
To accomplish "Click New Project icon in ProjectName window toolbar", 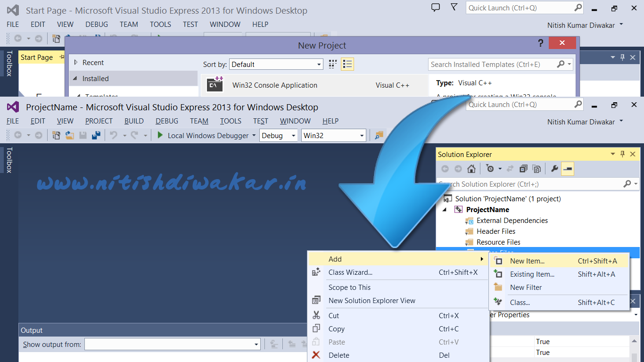I will click(x=56, y=135).
